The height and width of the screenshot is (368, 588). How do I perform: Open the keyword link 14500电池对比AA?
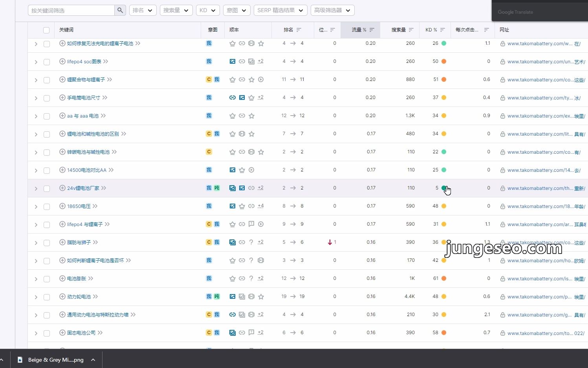(86, 170)
